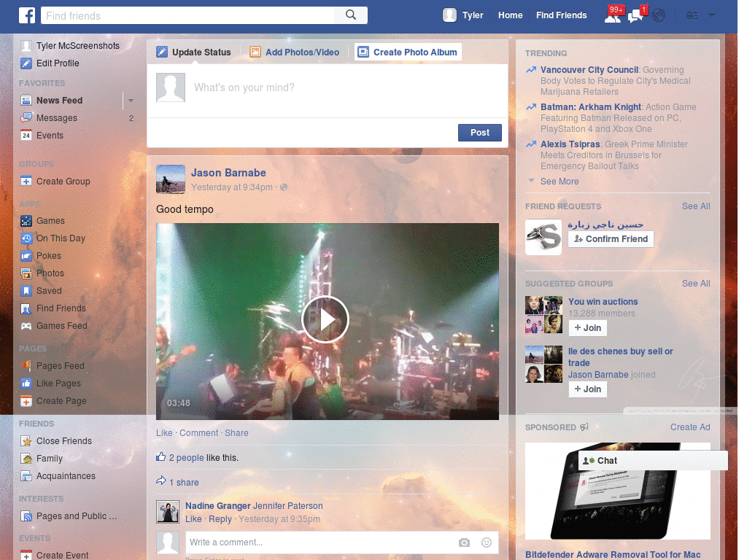Image resolution: width=747 pixels, height=560 pixels.
Task: Expand See More trending topics
Action: 560,182
